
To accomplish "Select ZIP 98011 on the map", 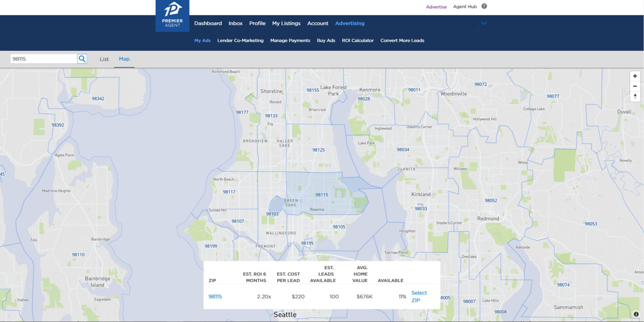I will point(414,90).
